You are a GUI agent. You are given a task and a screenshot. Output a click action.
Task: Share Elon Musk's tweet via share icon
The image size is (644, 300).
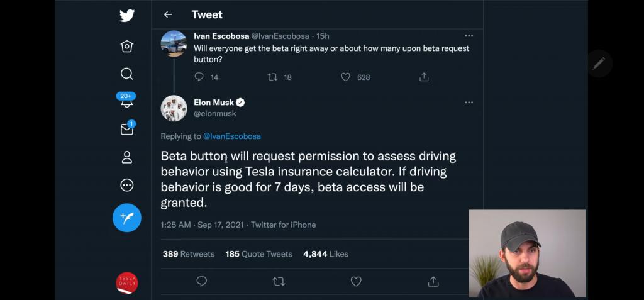(433, 281)
